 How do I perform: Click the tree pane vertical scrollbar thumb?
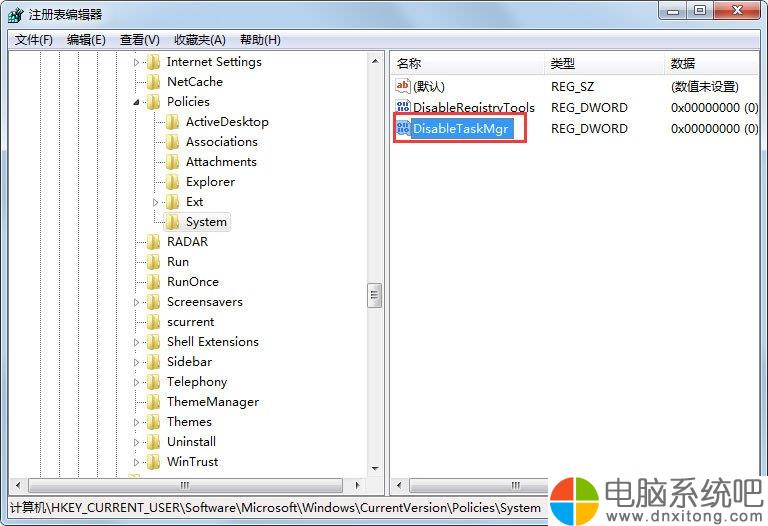click(375, 295)
